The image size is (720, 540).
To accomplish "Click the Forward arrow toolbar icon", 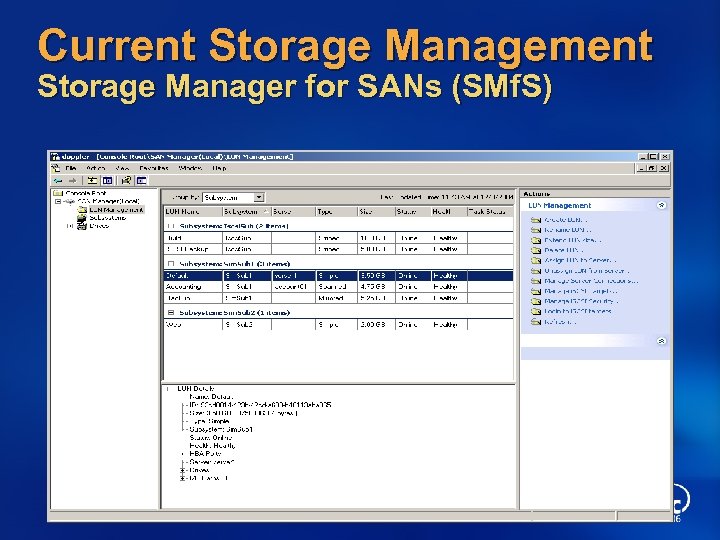I will click(x=72, y=181).
